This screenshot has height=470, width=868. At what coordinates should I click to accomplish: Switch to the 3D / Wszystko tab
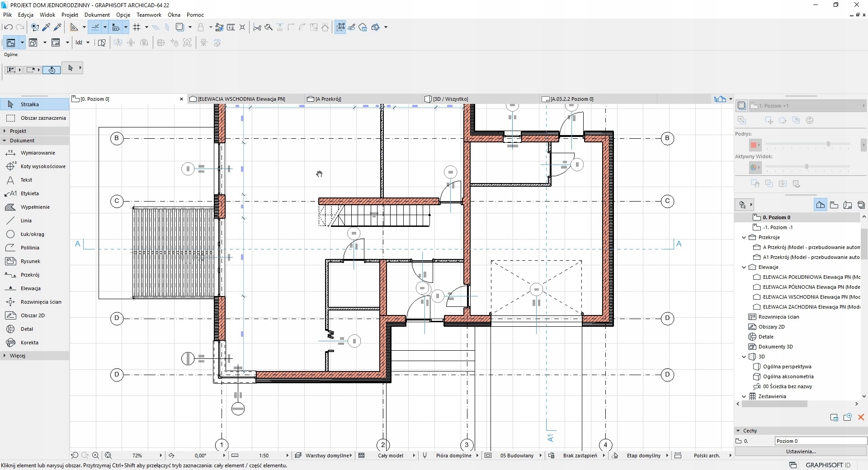450,99
